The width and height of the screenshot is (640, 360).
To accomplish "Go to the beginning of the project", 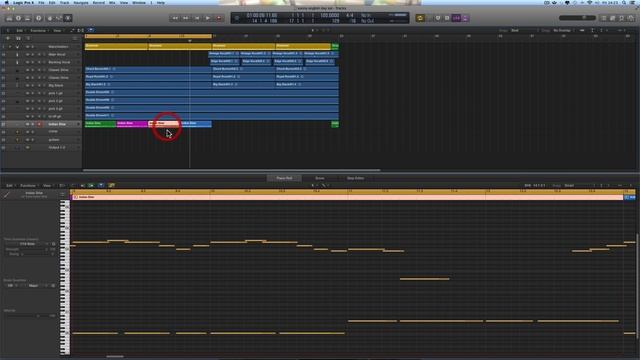I will [197, 18].
